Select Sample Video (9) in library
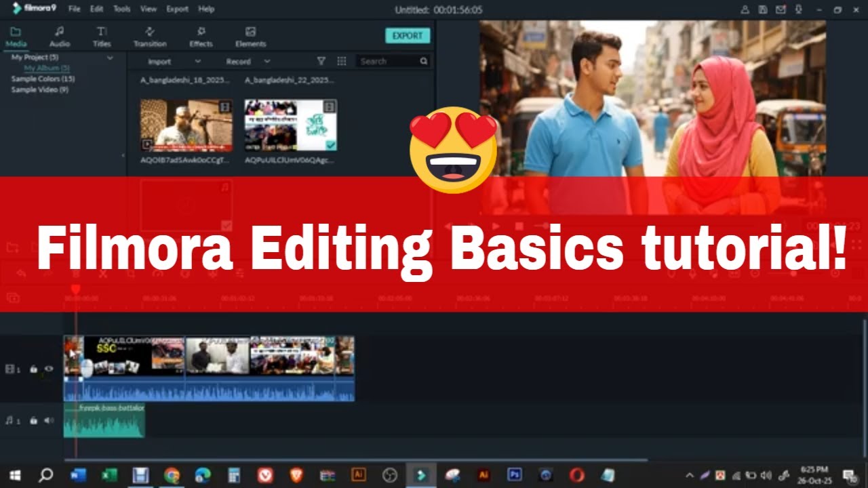The height and width of the screenshot is (488, 868). 39,89
